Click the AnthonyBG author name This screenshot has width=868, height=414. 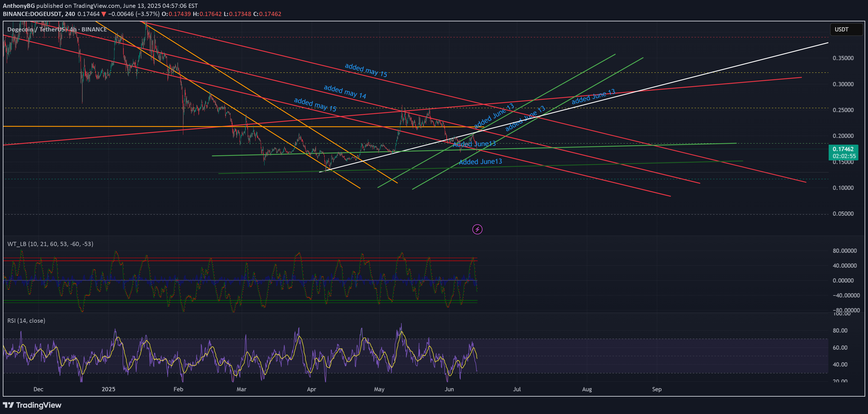(x=19, y=6)
